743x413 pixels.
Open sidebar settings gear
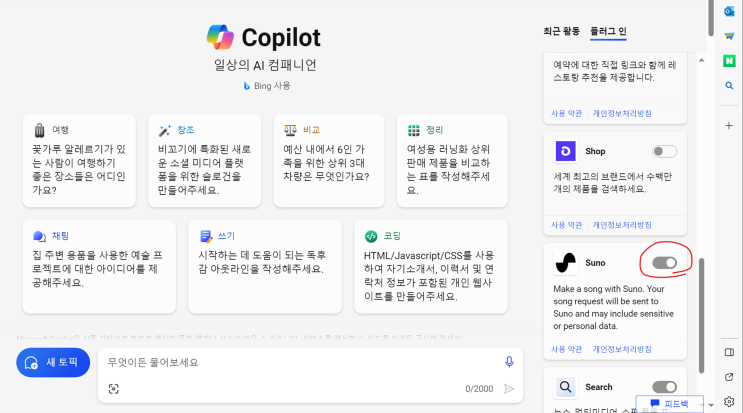click(x=729, y=402)
